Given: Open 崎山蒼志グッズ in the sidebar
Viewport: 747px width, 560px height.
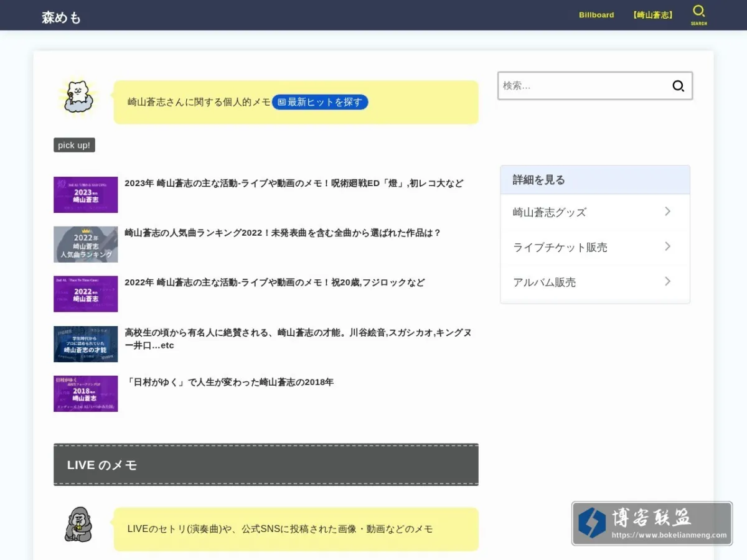Looking at the screenshot, I should point(595,212).
